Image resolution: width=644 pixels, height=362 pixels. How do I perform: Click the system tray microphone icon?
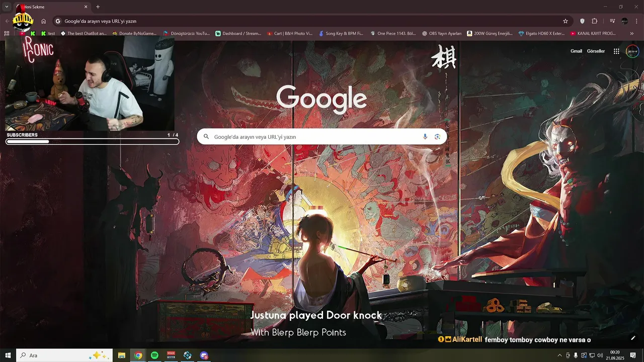pos(576,355)
